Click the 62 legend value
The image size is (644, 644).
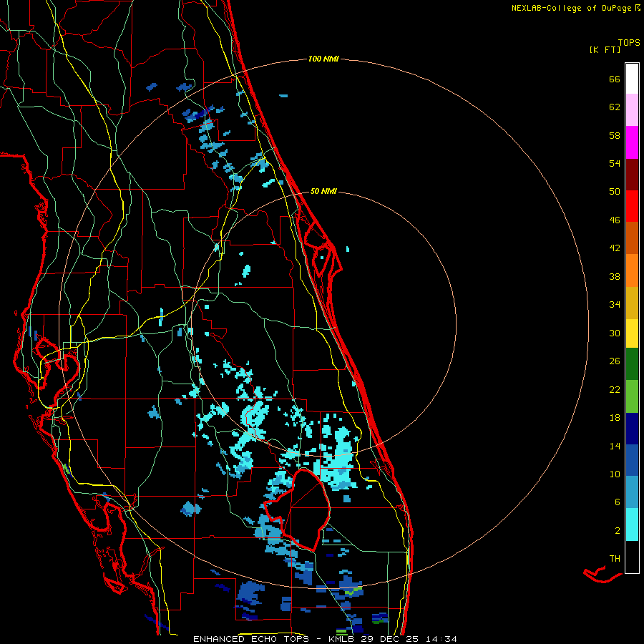point(615,107)
